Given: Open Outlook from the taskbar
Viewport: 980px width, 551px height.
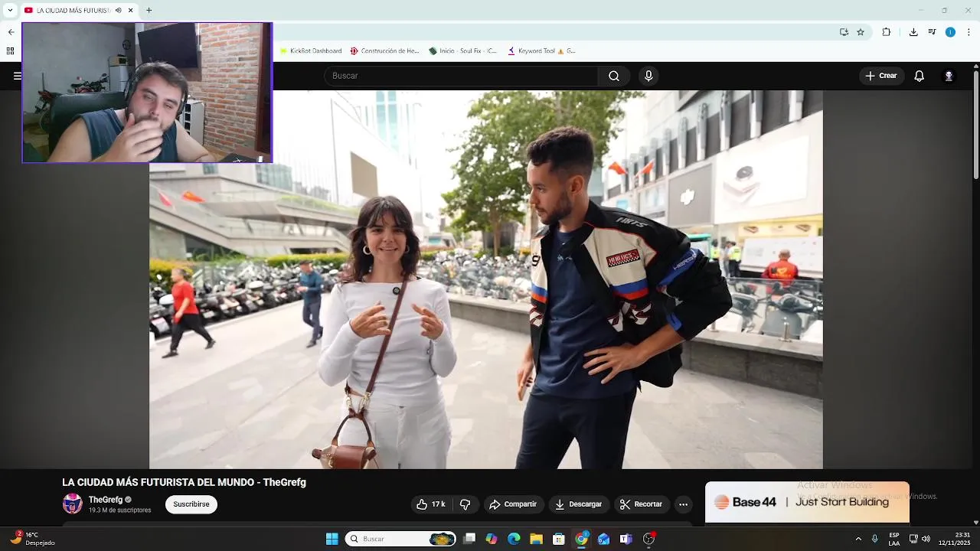Looking at the screenshot, I should 603,539.
